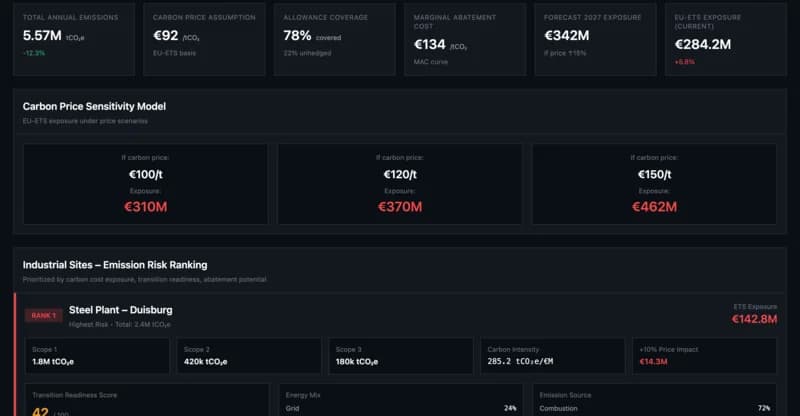Open the Allowance Coverage metric card

(335, 39)
